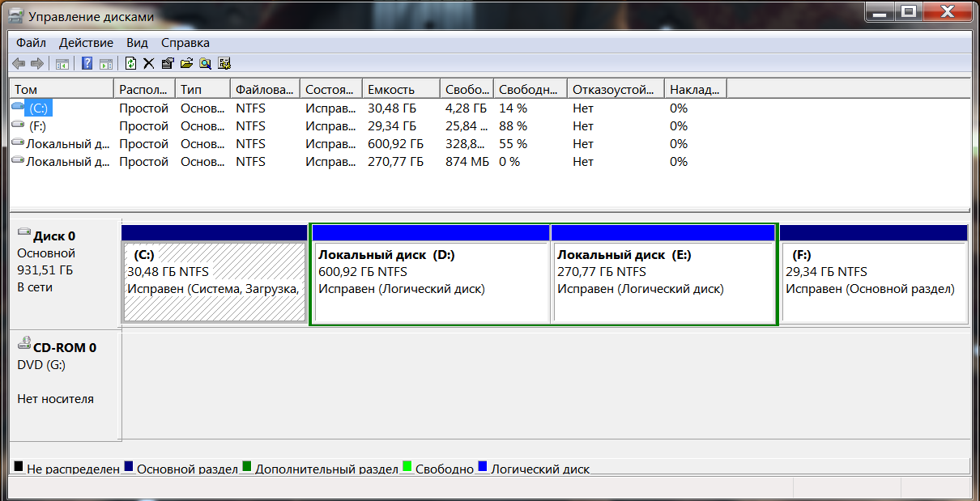The width and height of the screenshot is (980, 501).
Task: Sort the list by the Том column header
Action: tap(62, 89)
